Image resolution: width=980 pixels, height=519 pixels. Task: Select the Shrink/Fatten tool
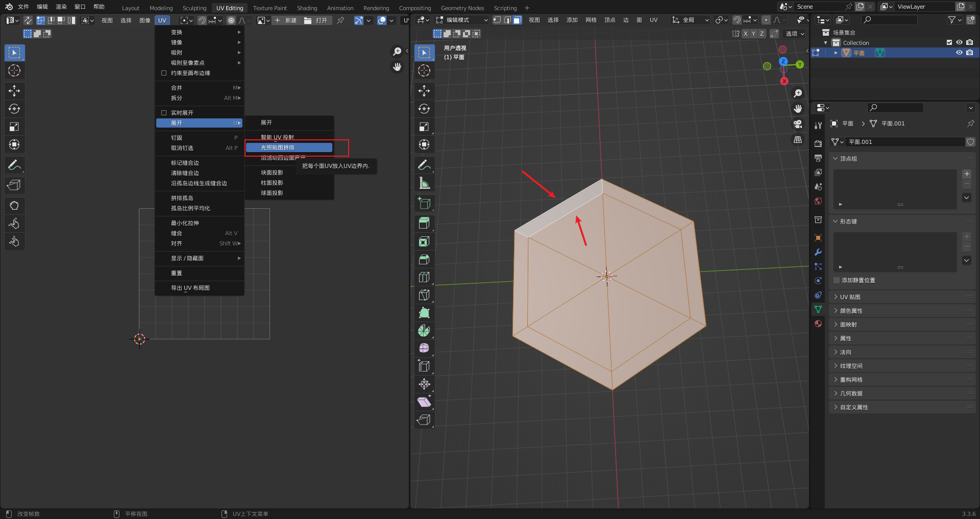click(x=424, y=384)
